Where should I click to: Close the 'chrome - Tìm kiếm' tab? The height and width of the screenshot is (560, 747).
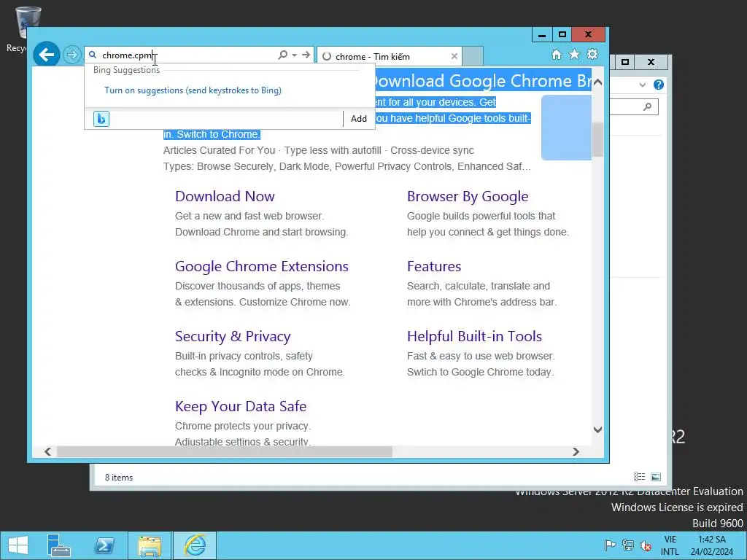click(454, 56)
